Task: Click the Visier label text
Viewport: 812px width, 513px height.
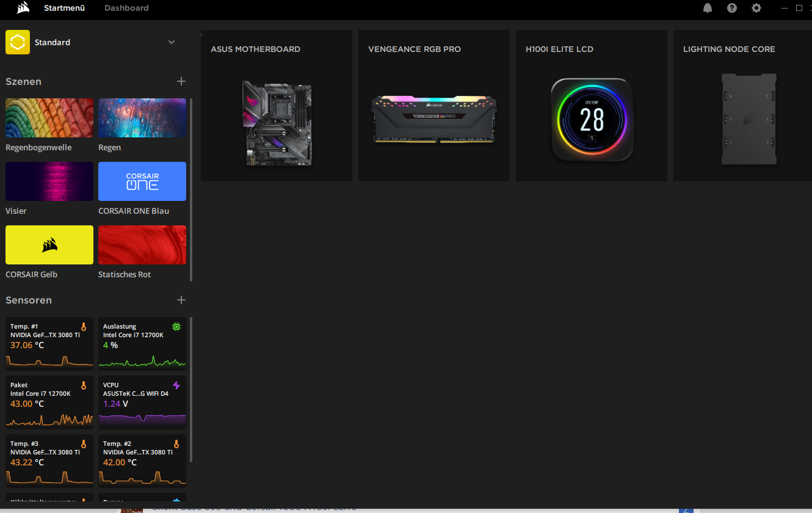Action: pyautogui.click(x=16, y=211)
